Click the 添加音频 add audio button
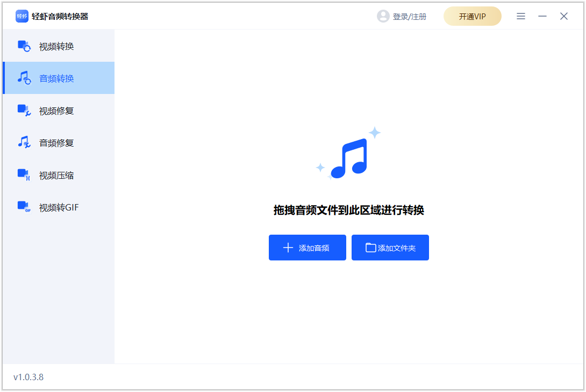 [x=307, y=248]
